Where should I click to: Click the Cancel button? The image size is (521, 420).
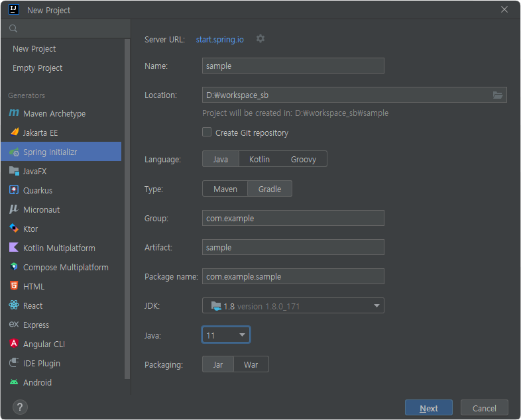484,407
